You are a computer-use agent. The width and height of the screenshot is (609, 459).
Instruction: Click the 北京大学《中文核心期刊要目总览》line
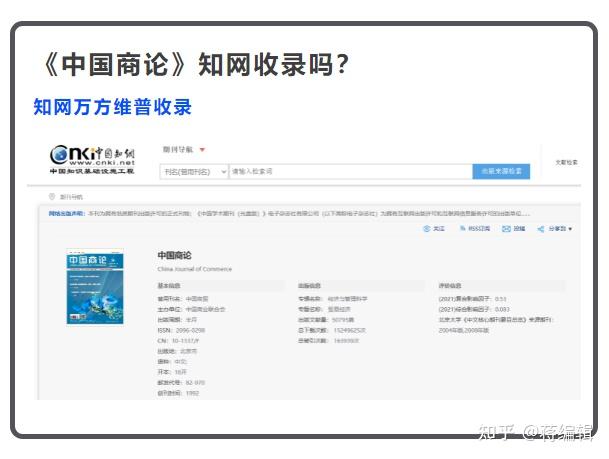[496, 320]
